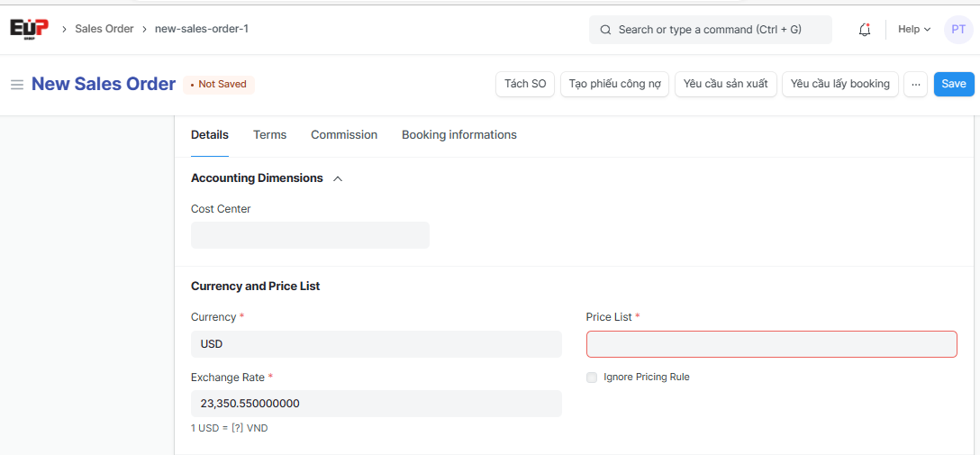Click the Sales Order breadcrumb link
This screenshot has width=980, height=455.
[104, 29]
